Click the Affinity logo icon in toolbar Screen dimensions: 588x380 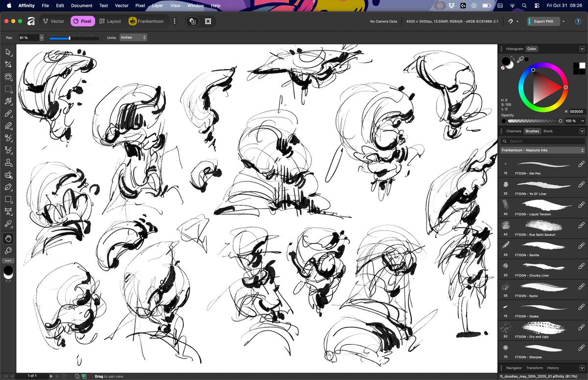coord(31,21)
